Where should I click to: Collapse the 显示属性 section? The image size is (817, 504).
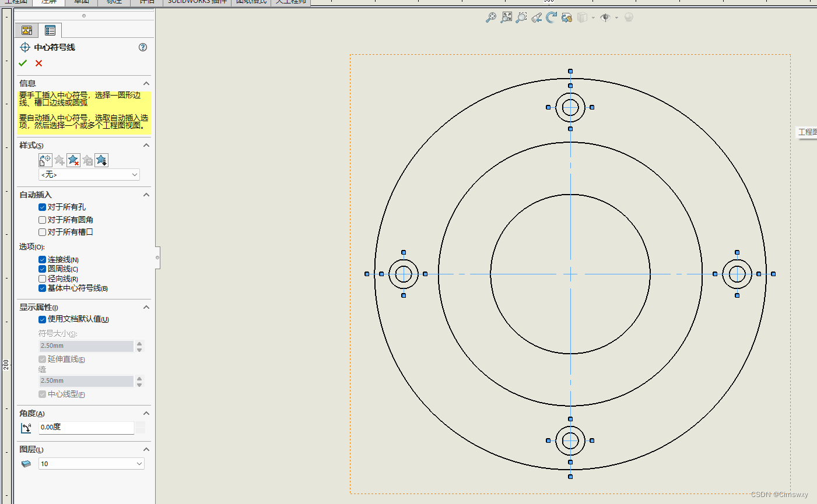pos(146,307)
